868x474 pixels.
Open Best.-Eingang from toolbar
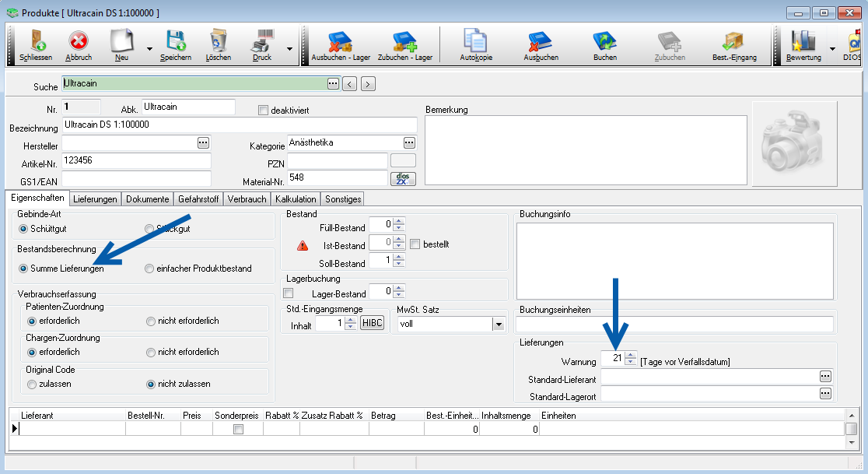(734, 42)
